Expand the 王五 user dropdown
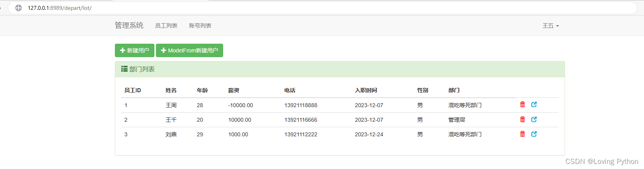The width and height of the screenshot is (644, 169). (550, 26)
